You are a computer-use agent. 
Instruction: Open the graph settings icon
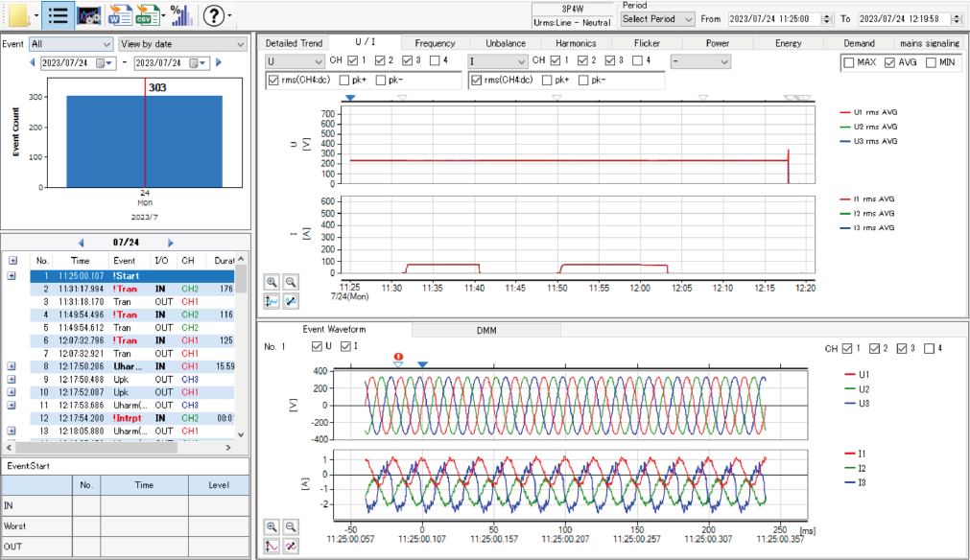click(88, 15)
